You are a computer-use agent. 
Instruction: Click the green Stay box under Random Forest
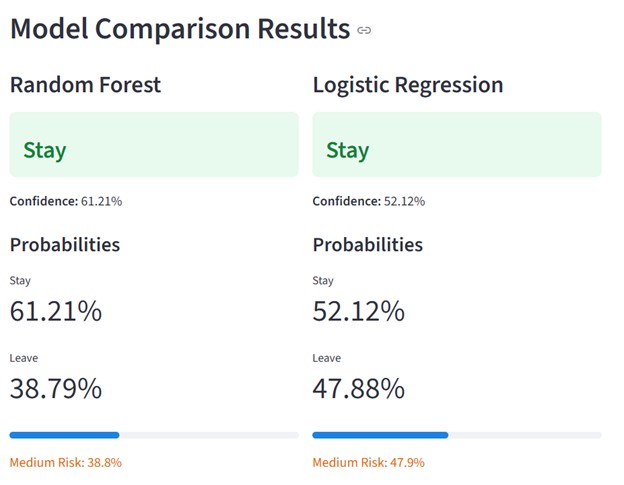pos(154,145)
